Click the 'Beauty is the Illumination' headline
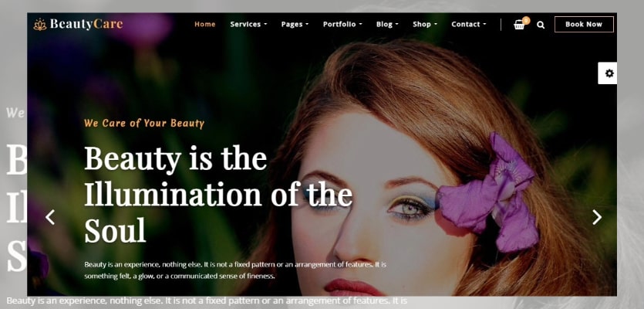644x309 pixels. (218, 194)
